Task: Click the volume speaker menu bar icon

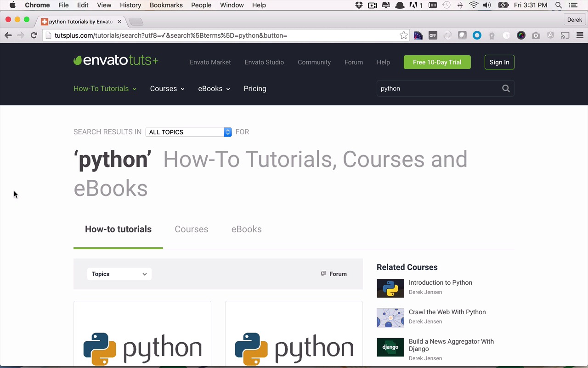Action: [x=487, y=5]
